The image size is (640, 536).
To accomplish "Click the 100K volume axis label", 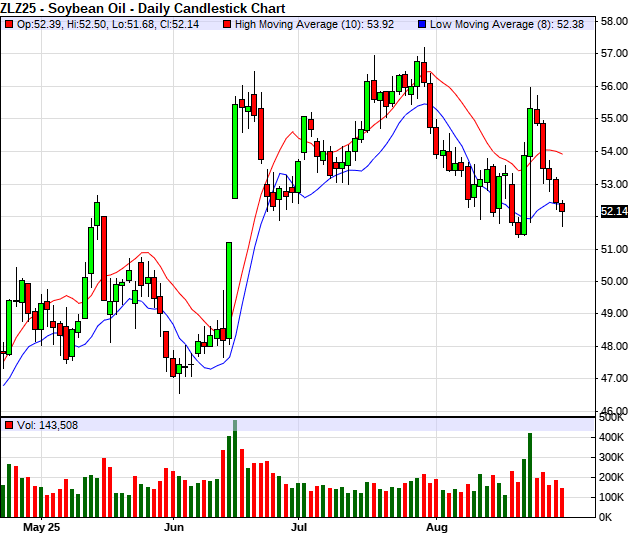I will click(611, 497).
